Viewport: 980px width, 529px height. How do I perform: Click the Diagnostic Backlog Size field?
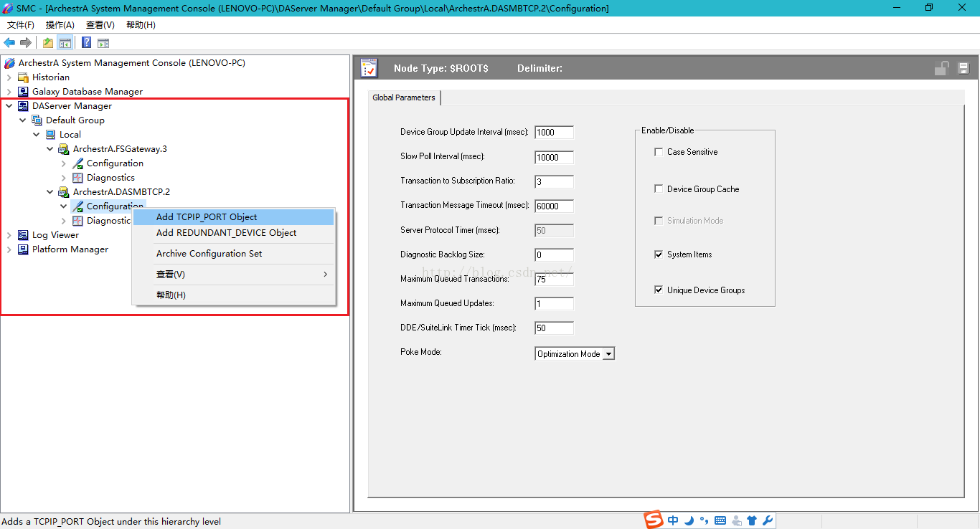(x=554, y=255)
